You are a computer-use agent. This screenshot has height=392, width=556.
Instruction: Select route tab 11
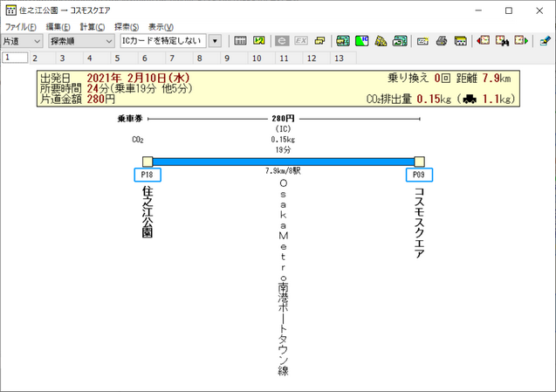tap(290, 58)
